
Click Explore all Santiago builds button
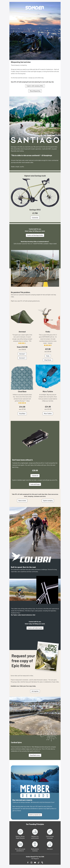point(35,236)
